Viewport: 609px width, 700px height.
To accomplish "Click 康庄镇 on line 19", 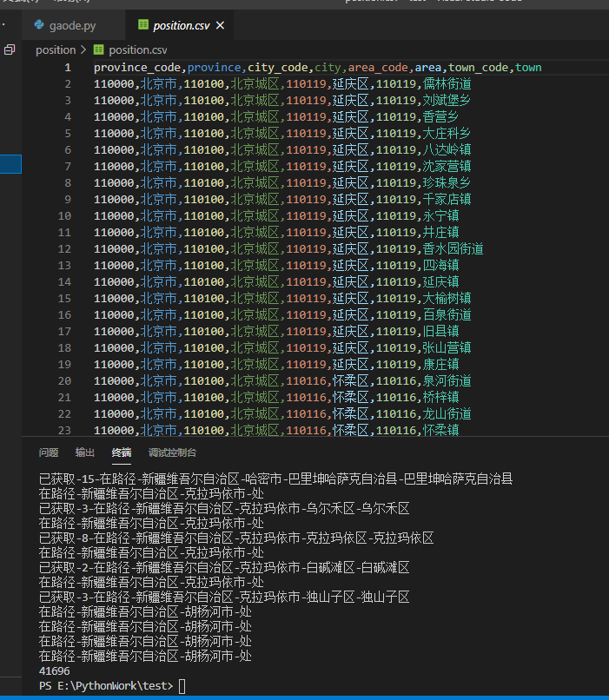I will (440, 365).
